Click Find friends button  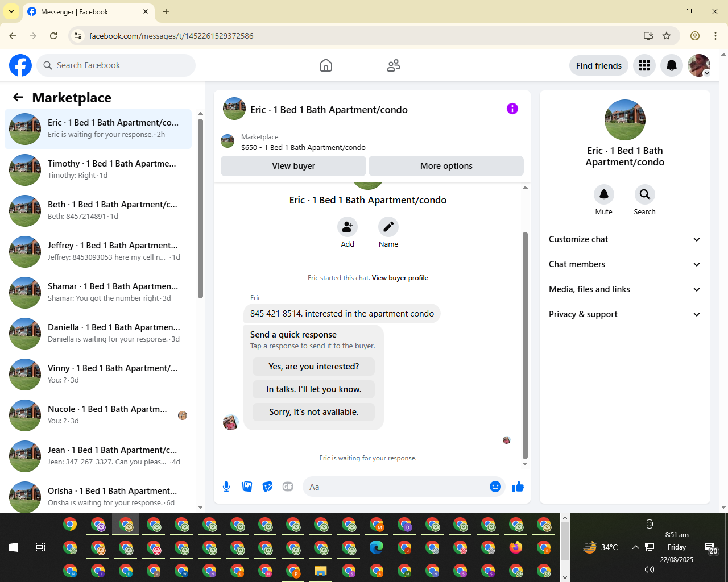click(599, 65)
